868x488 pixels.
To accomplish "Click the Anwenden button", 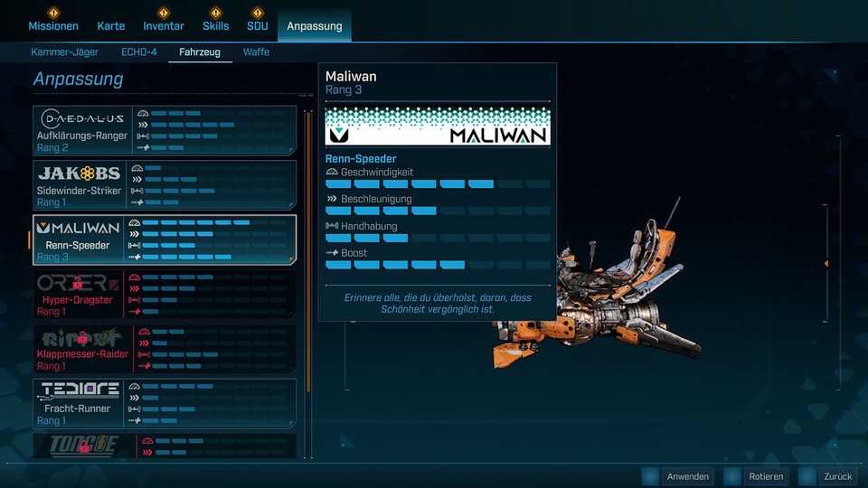I will [x=687, y=476].
